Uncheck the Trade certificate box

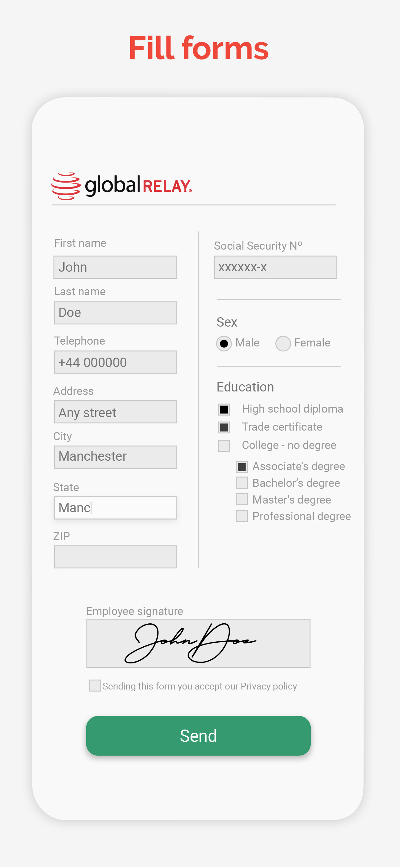coord(224,427)
